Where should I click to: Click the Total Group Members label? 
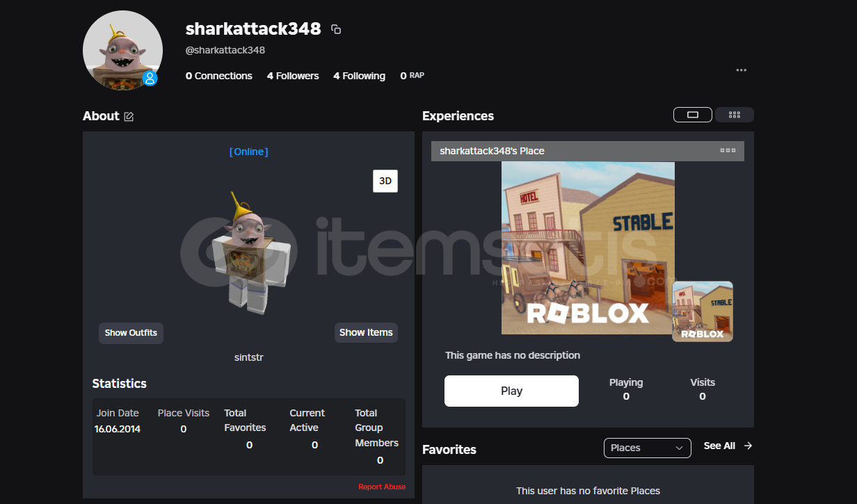pyautogui.click(x=377, y=428)
